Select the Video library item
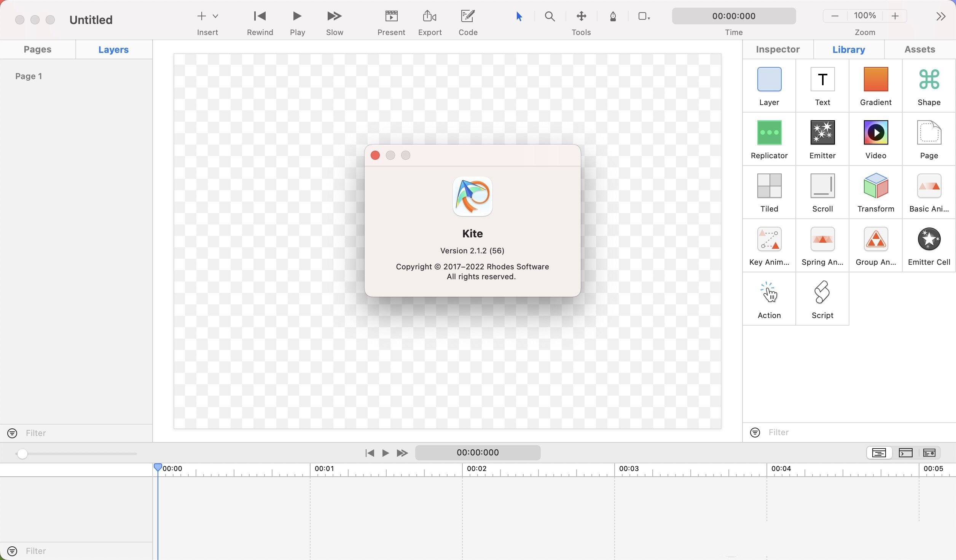Image resolution: width=956 pixels, height=560 pixels. click(x=876, y=139)
